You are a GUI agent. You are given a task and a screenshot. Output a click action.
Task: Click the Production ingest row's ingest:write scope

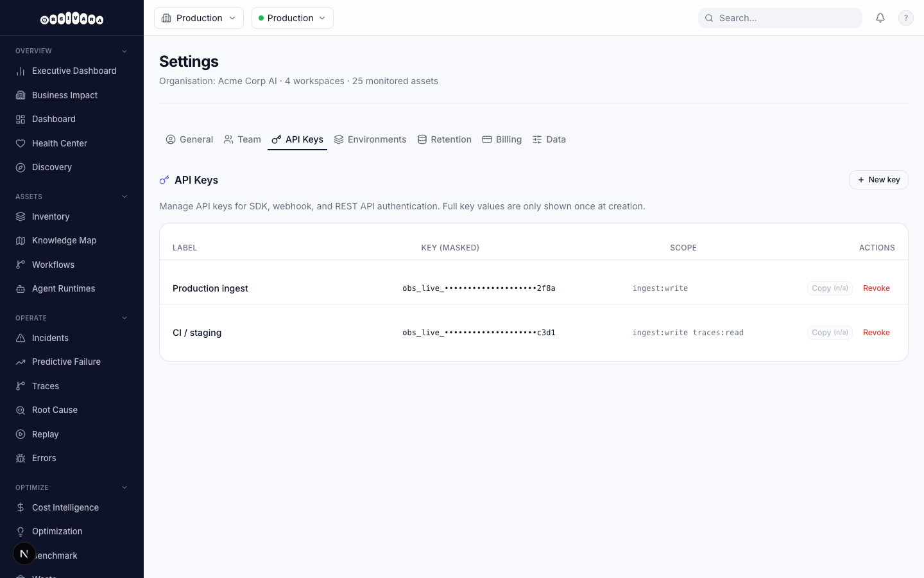660,288
